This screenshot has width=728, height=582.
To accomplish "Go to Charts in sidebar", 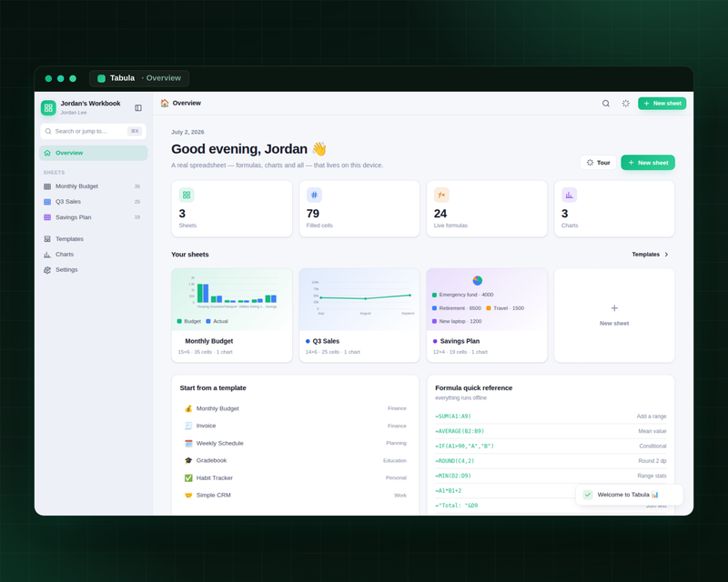I will [94, 255].
